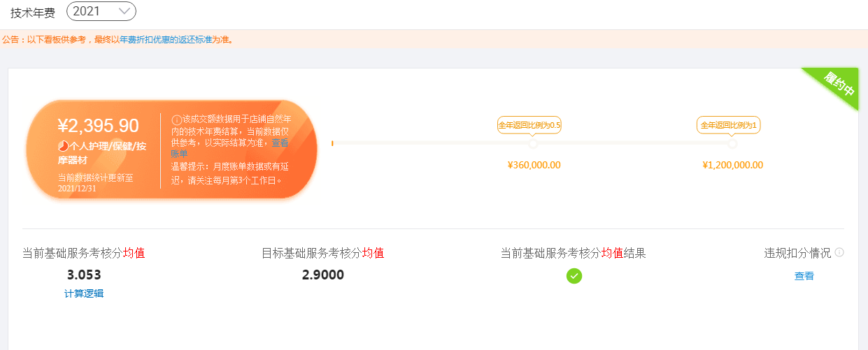The height and width of the screenshot is (350, 868).
Task: Click the pie chart icon before 个人护理
Action: tap(63, 147)
